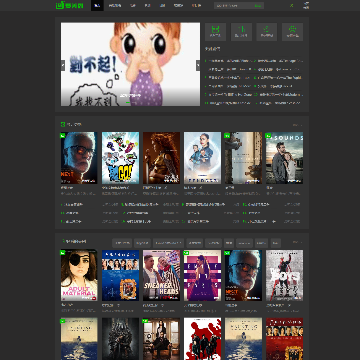Open the quick-access tile with face icon
This screenshot has height=360, width=360.
(x=292, y=32)
